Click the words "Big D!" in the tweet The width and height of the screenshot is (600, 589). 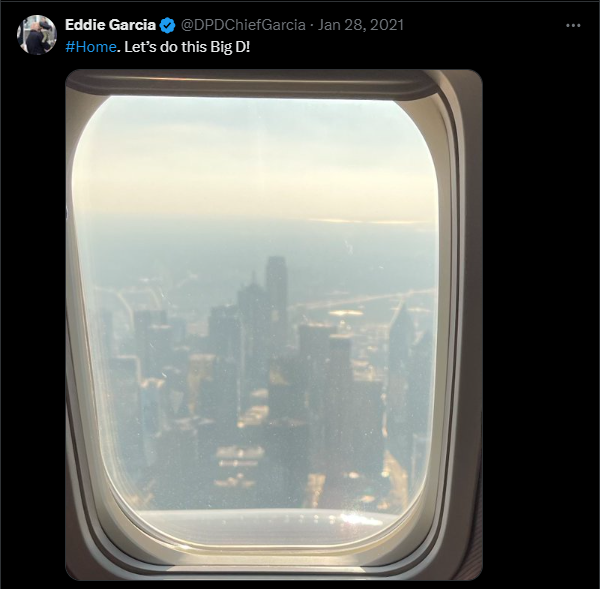(x=236, y=47)
